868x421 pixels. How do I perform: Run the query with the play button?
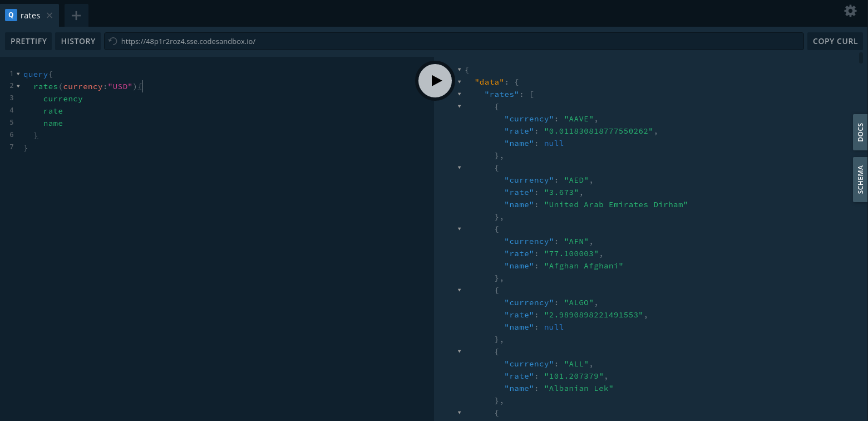[x=436, y=81]
